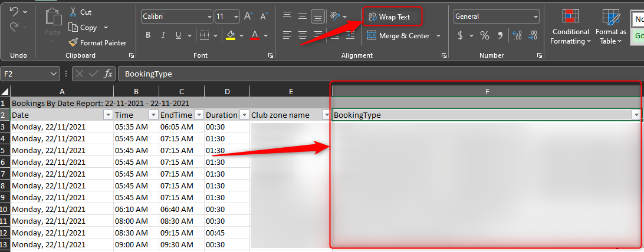This screenshot has width=644, height=252.
Task: Open the BookingType column filter dropdown
Action: pos(636,115)
